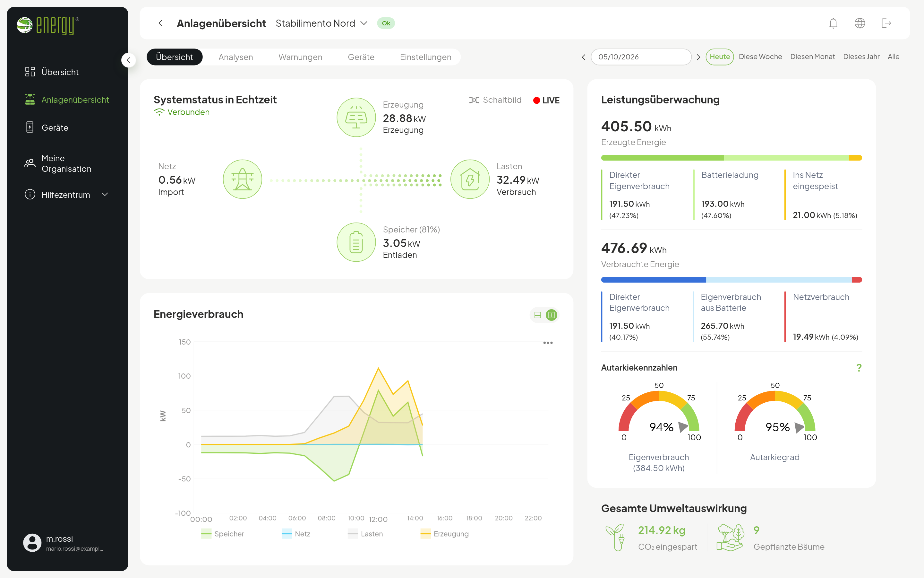The width and height of the screenshot is (924, 578).
Task: Click the Verbrauchte Energie progress bar
Action: (x=731, y=280)
